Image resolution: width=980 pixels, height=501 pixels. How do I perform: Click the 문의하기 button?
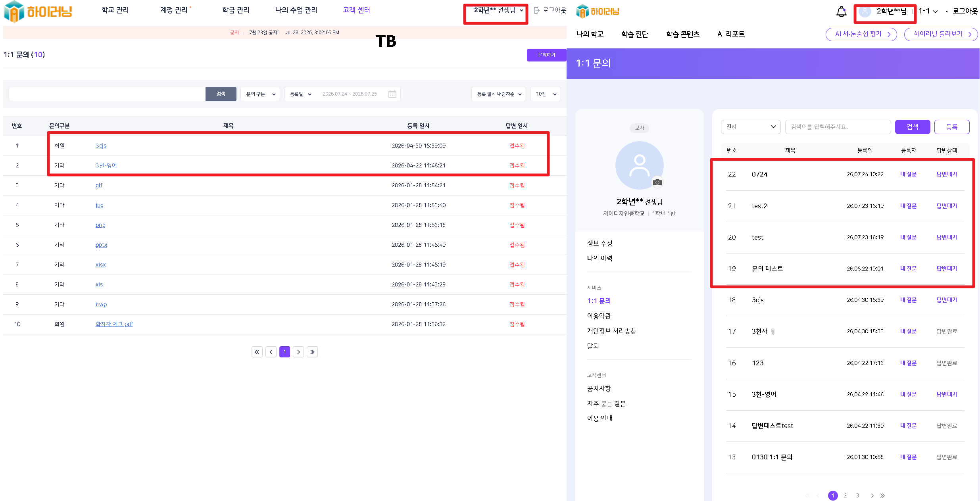tap(546, 55)
